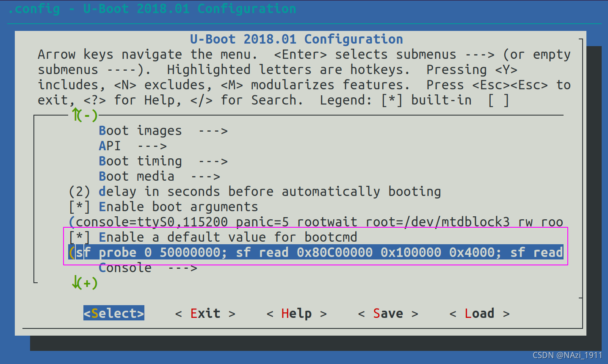Viewport: 608px width, 364px height.
Task: Click the arrow after Boot media
Action: click(205, 176)
